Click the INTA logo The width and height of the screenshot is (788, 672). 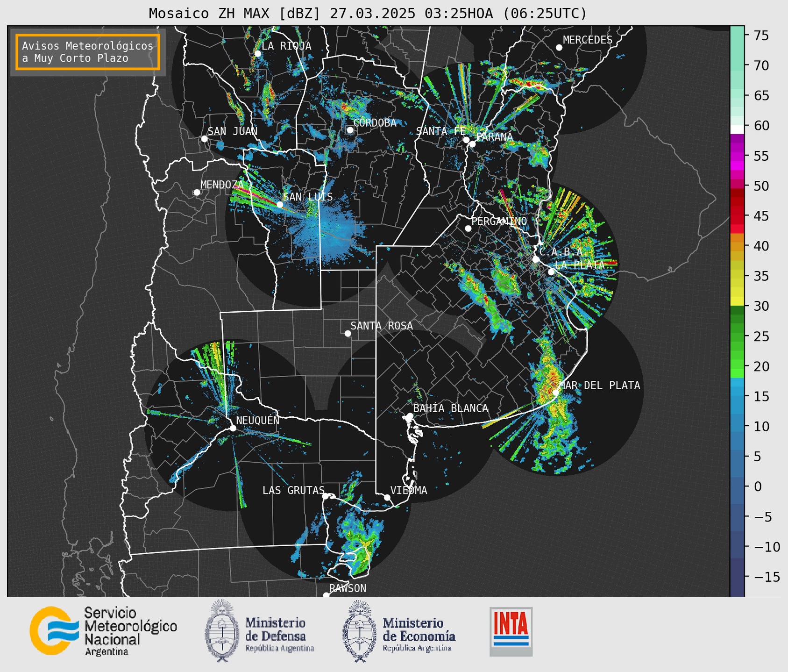[x=511, y=631]
